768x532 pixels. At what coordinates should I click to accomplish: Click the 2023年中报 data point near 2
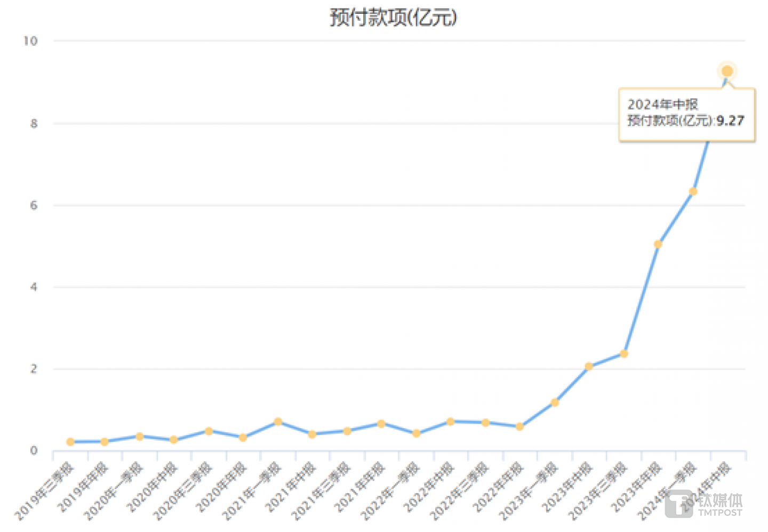(589, 366)
